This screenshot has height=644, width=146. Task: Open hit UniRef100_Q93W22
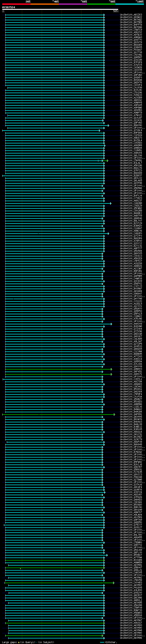click(131, 18)
